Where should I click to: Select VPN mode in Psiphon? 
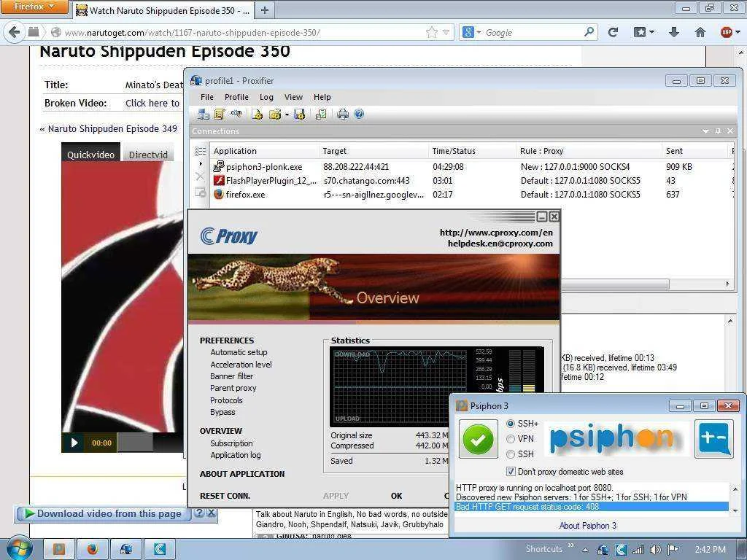pos(511,438)
